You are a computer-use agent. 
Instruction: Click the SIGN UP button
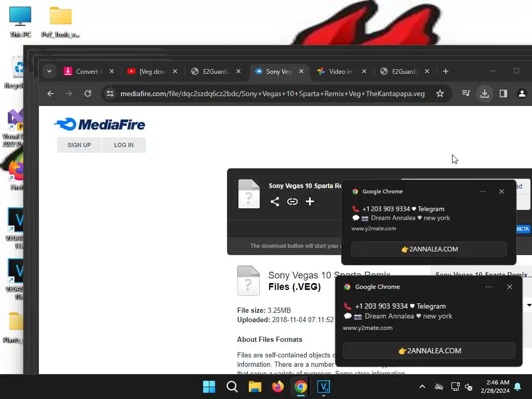[79, 145]
